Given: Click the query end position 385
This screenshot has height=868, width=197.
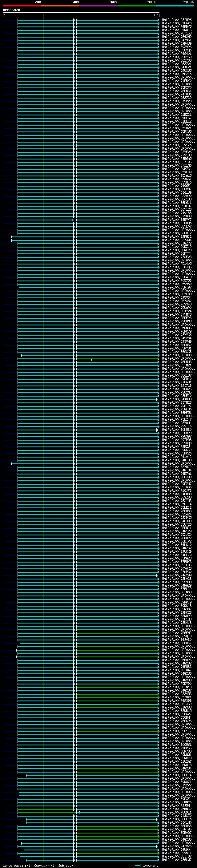Looking at the screenshot, I should 155,15.
